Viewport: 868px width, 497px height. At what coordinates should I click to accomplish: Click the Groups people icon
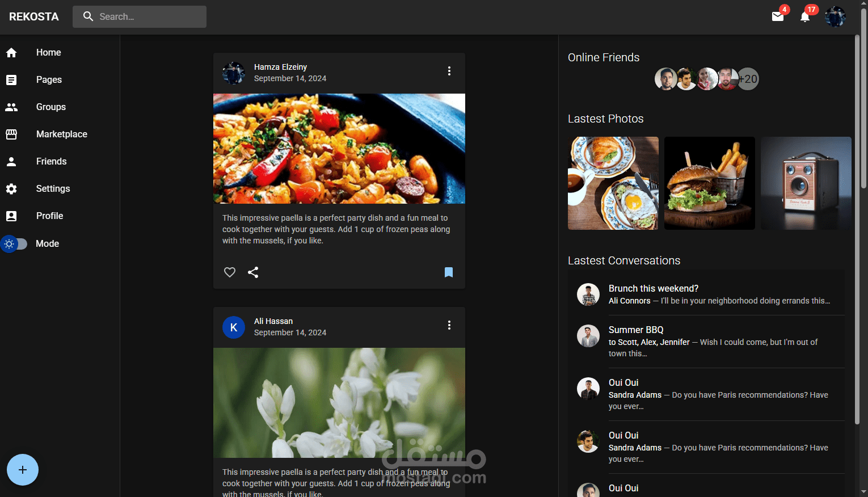(x=11, y=107)
